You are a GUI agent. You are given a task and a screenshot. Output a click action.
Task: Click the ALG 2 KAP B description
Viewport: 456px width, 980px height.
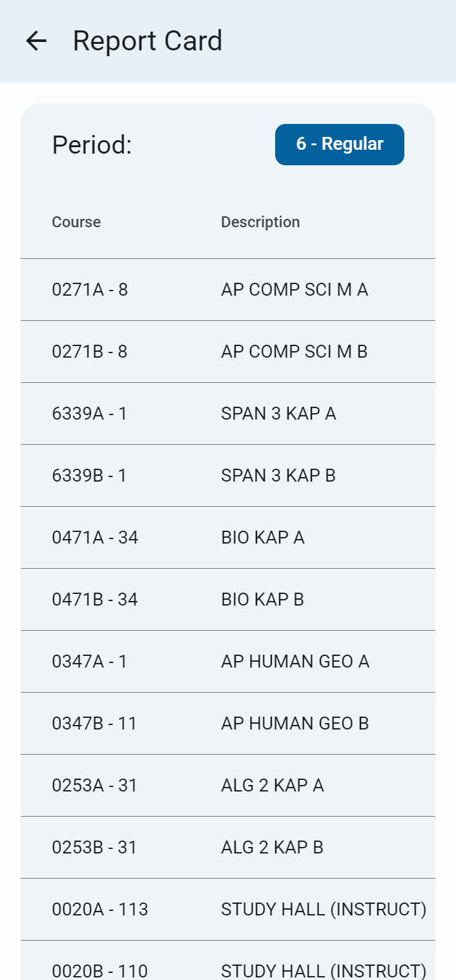[272, 848]
